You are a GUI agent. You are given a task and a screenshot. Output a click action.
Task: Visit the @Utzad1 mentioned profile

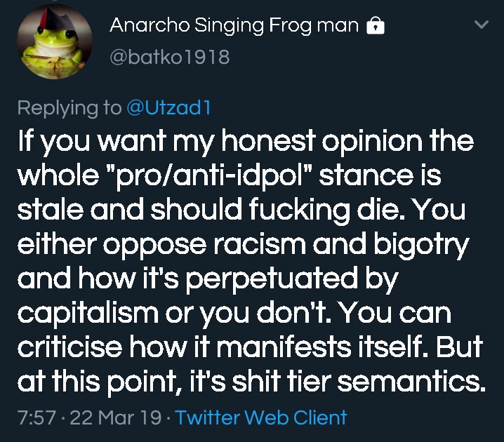(168, 107)
